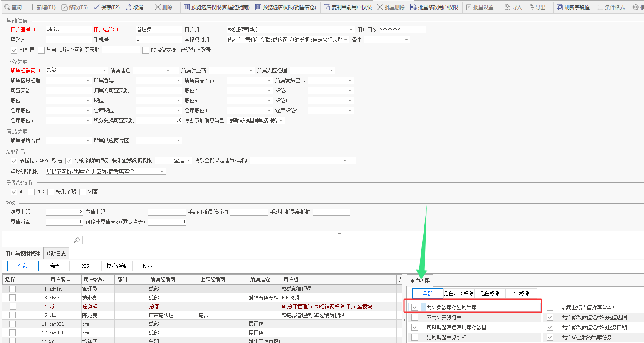Click the 条件格式 conditional format icon
The width and height of the screenshot is (644, 343).
click(600, 7)
